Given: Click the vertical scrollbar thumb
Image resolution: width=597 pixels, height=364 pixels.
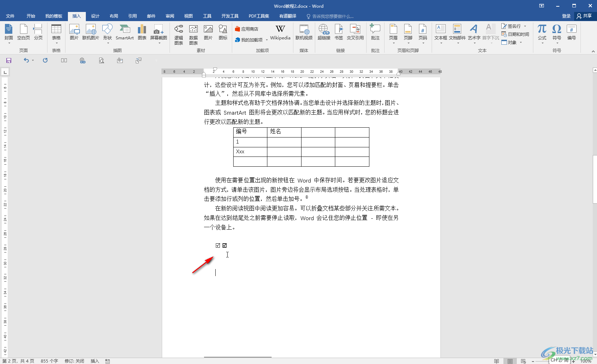Looking at the screenshot, I should 595,179.
